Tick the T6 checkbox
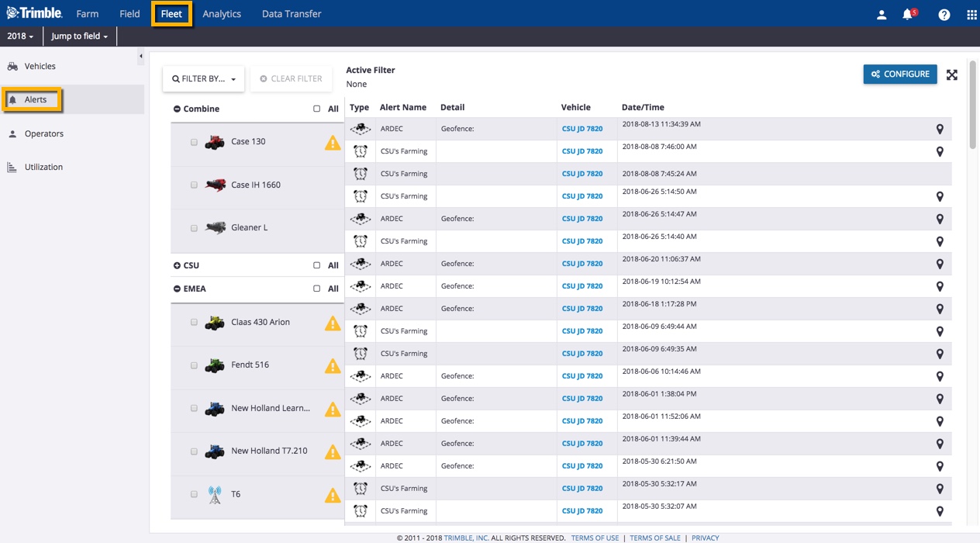980x543 pixels. [194, 495]
